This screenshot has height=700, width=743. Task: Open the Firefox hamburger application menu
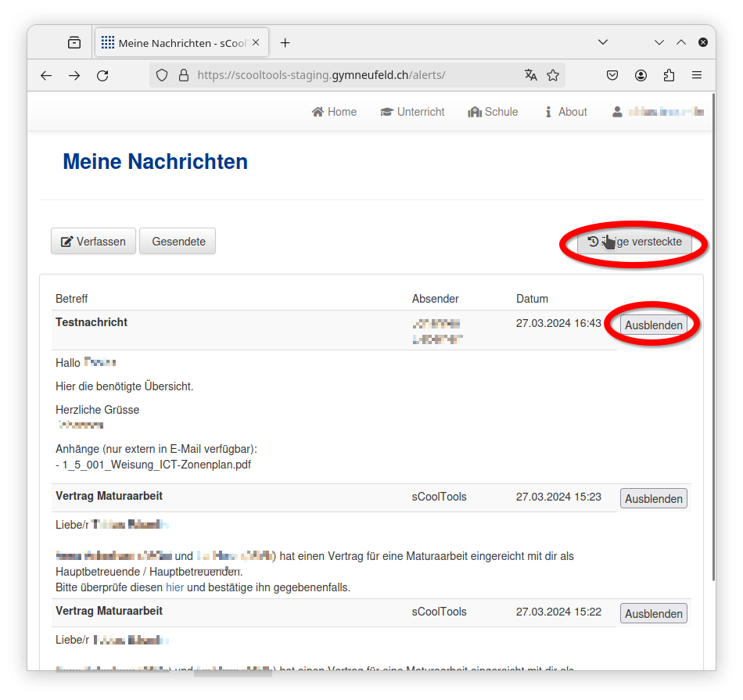coord(697,76)
